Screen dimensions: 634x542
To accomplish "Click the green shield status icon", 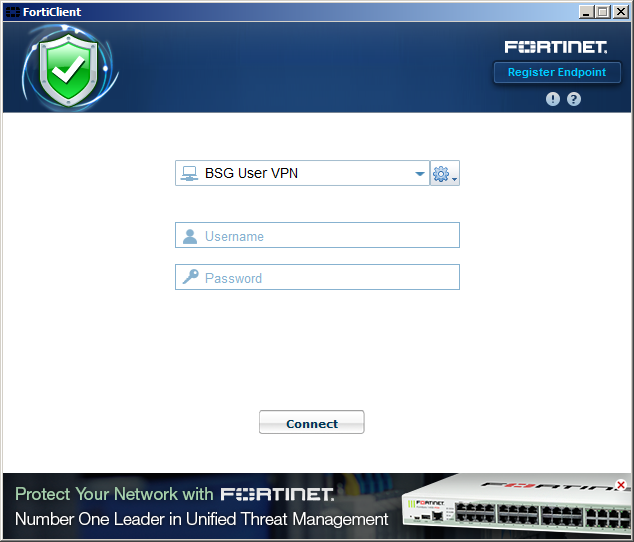I will click(x=69, y=68).
